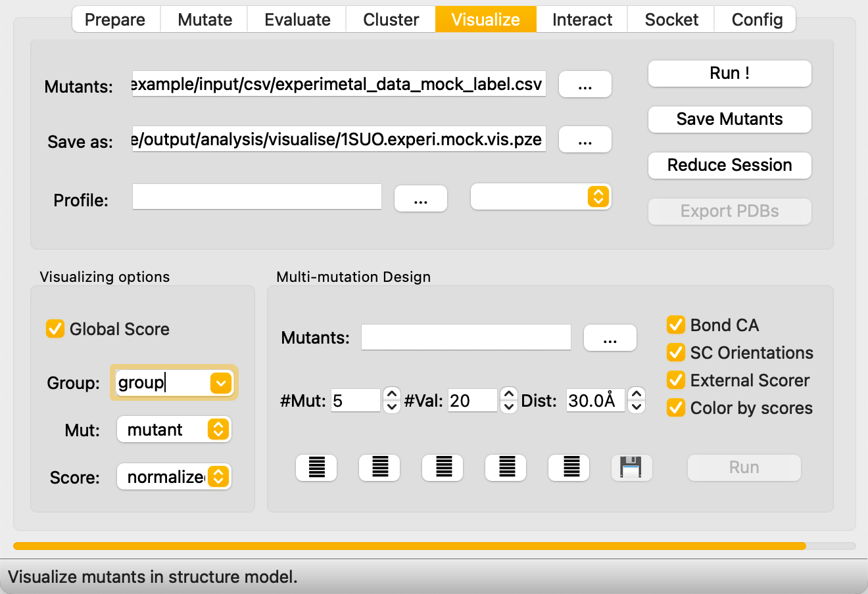Click the #Mut value field showing 5
The image size is (868, 594).
tap(356, 400)
